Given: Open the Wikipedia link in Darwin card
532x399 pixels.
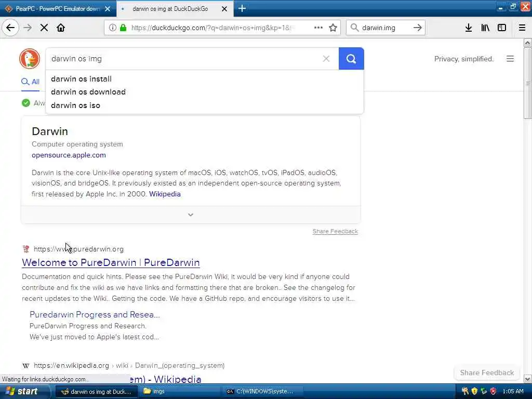Looking at the screenshot, I should [165, 194].
